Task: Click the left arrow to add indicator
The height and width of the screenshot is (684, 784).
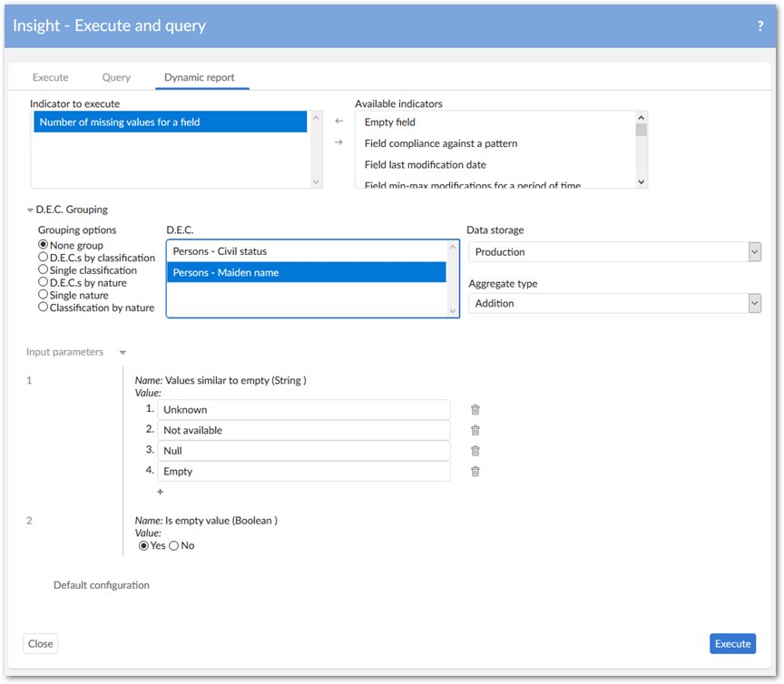Action: [x=338, y=121]
